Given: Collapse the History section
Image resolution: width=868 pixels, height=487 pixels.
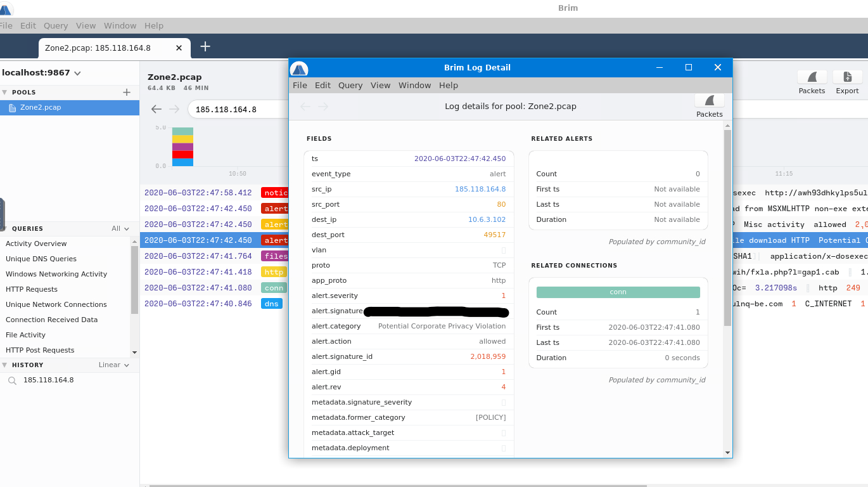Looking at the screenshot, I should (5, 365).
